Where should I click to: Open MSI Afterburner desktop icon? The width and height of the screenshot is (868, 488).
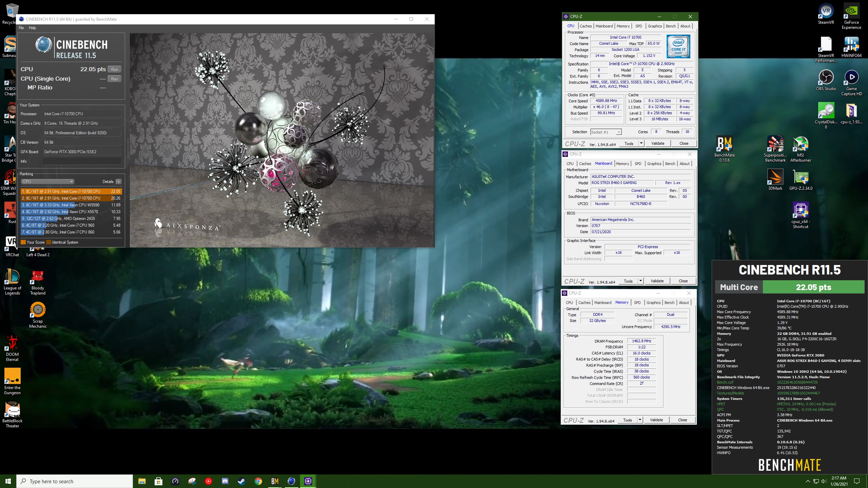pyautogui.click(x=801, y=149)
